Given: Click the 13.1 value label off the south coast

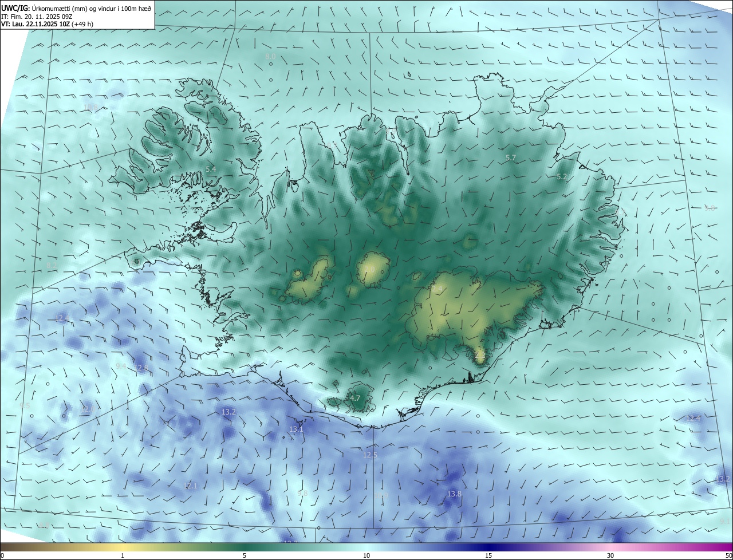Looking at the screenshot, I should click(x=296, y=429).
